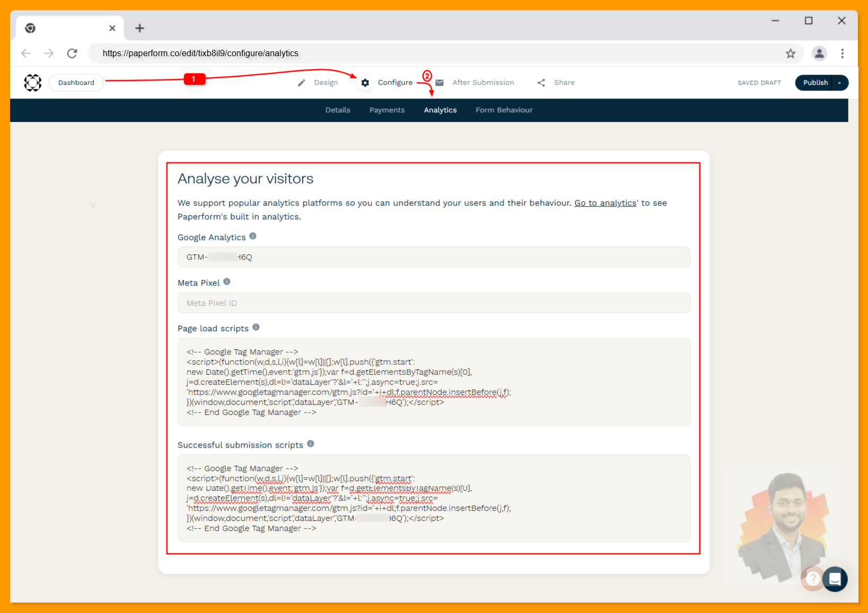The width and height of the screenshot is (868, 613).
Task: Follow the Go to analytics link
Action: coord(604,202)
